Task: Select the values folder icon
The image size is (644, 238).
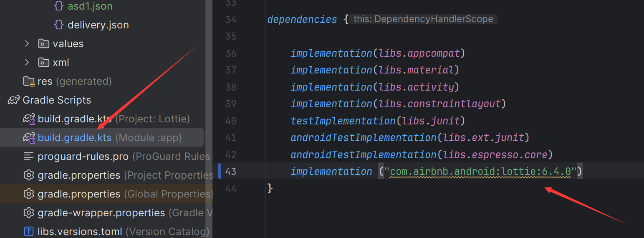Action: [43, 43]
